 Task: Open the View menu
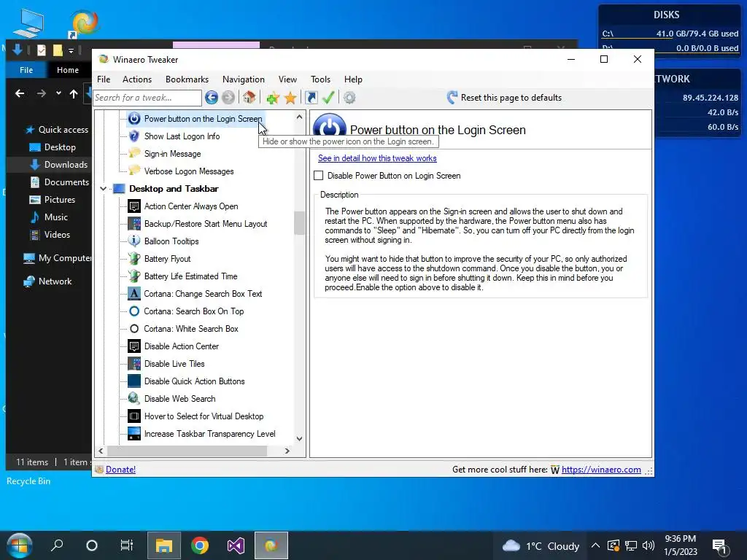(287, 79)
